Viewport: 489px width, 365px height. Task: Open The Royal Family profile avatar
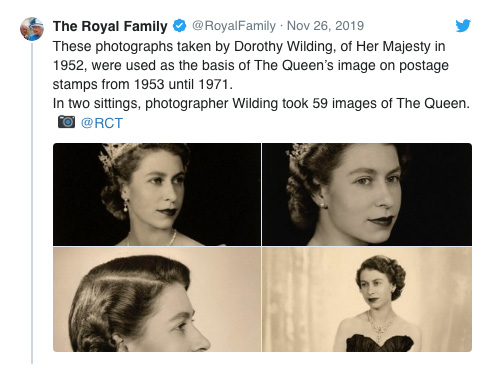pyautogui.click(x=32, y=29)
